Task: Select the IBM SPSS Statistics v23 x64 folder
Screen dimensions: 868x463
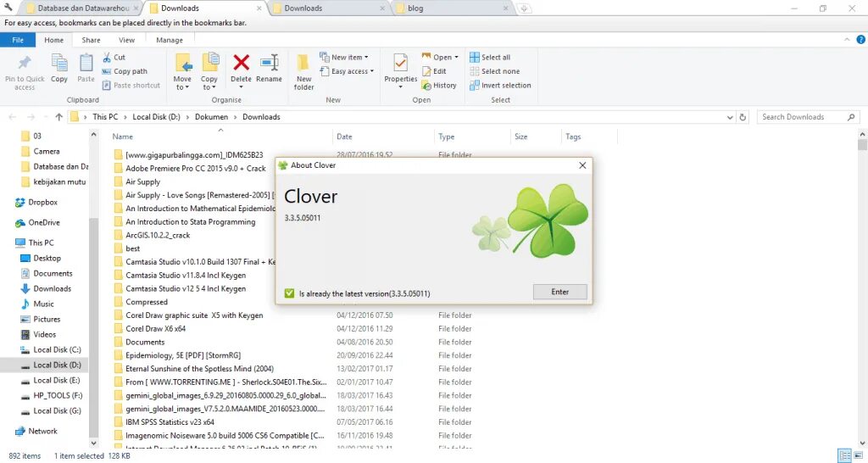Action: [170, 422]
